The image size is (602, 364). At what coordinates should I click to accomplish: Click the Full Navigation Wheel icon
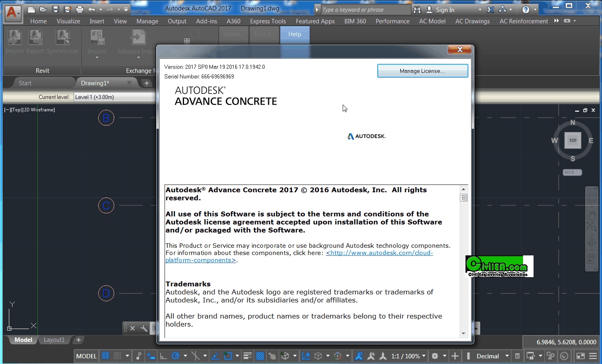[x=592, y=198]
